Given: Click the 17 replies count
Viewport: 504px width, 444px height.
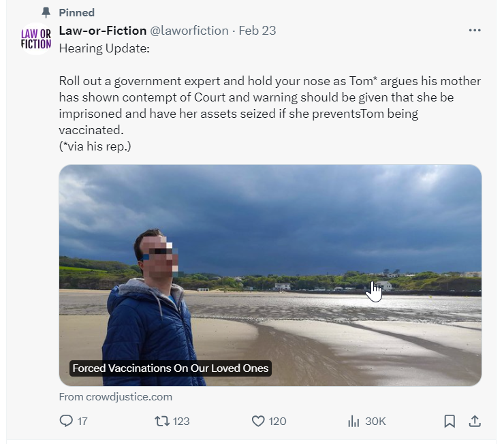Looking at the screenshot, I should coord(82,422).
